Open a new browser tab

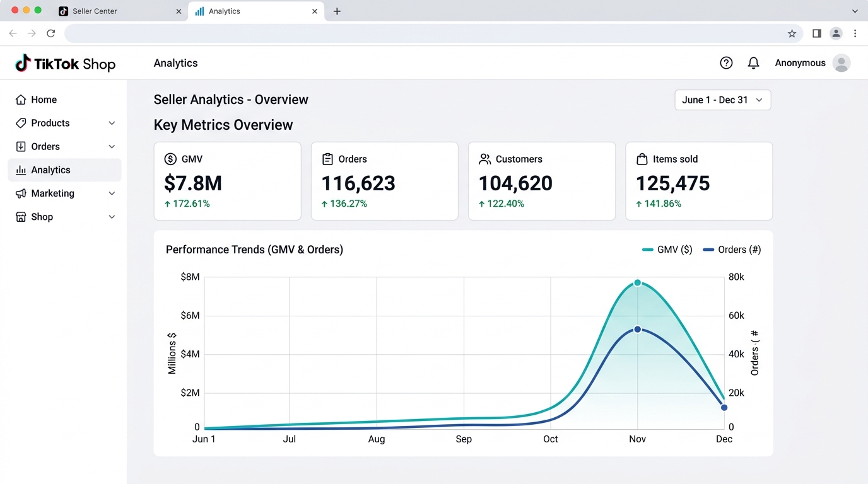[x=337, y=11]
